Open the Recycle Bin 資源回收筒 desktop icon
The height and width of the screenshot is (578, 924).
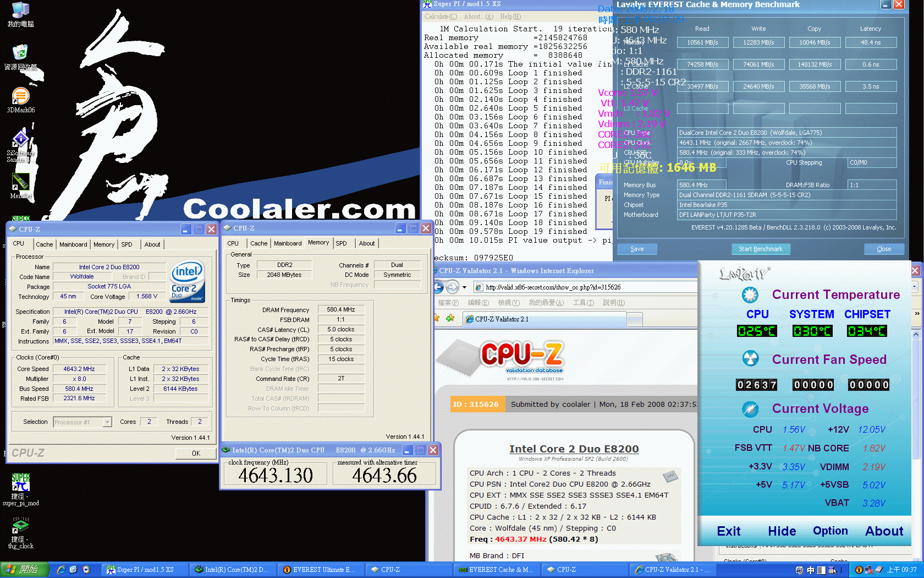[x=20, y=57]
